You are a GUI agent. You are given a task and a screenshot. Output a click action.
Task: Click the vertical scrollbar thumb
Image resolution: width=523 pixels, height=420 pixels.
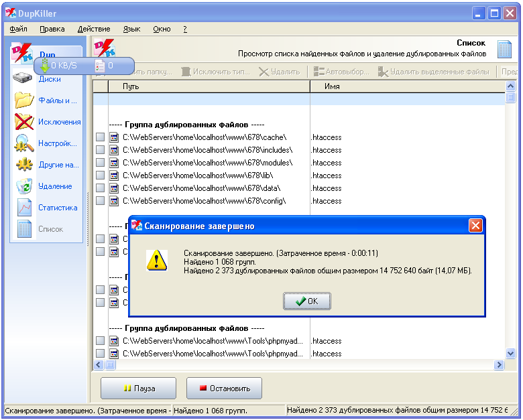point(510,97)
